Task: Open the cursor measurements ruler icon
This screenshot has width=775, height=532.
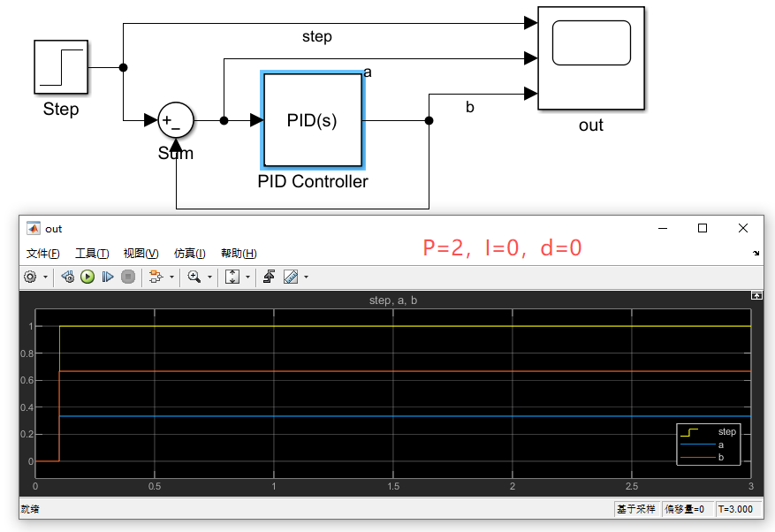Action: pos(291,277)
